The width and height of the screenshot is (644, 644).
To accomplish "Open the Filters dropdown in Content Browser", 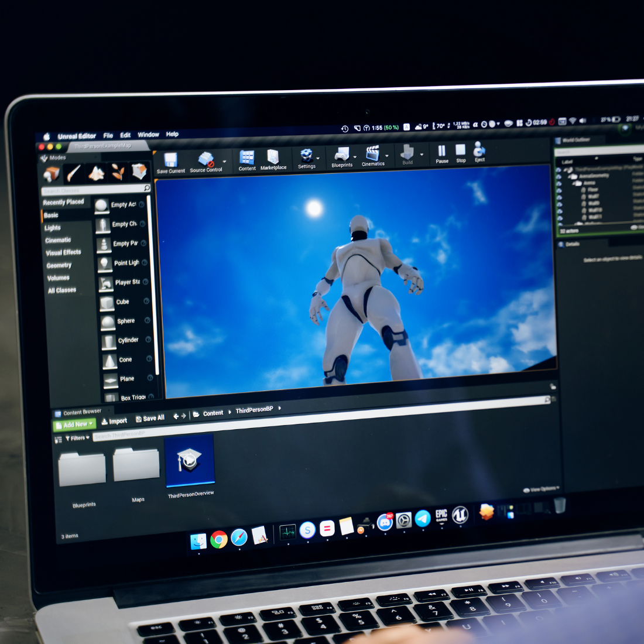I will click(x=77, y=438).
